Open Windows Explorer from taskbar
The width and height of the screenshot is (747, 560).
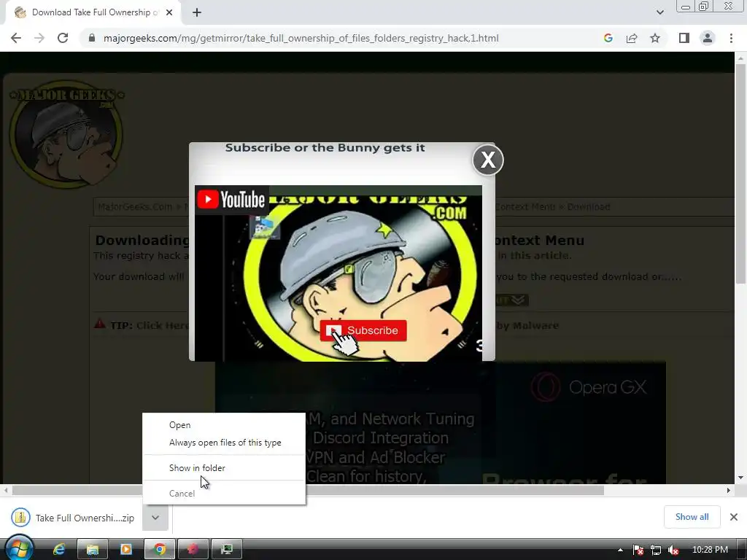point(93,549)
